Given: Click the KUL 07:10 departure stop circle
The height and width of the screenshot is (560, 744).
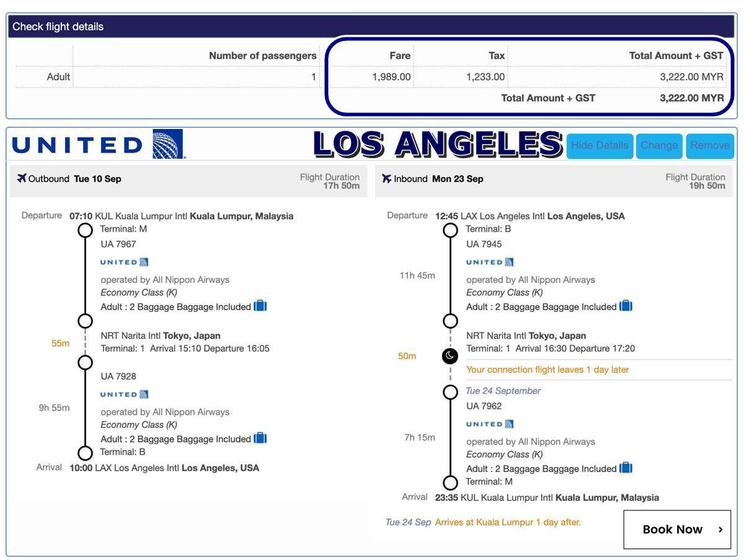Looking at the screenshot, I should point(85,231).
